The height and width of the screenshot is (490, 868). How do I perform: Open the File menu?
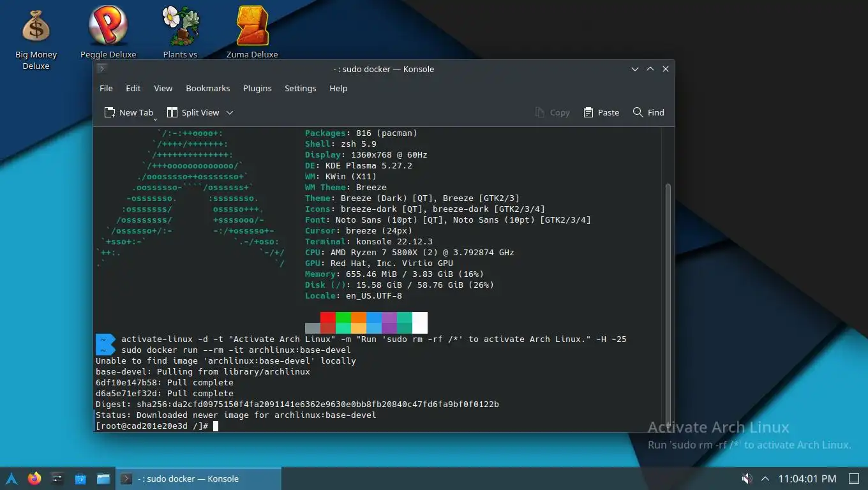106,88
